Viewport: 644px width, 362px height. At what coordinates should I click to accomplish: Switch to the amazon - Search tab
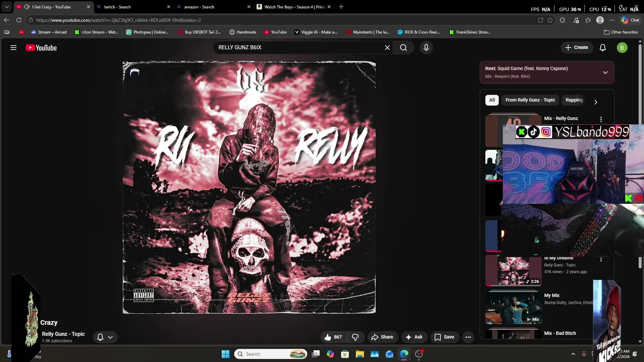tap(213, 7)
